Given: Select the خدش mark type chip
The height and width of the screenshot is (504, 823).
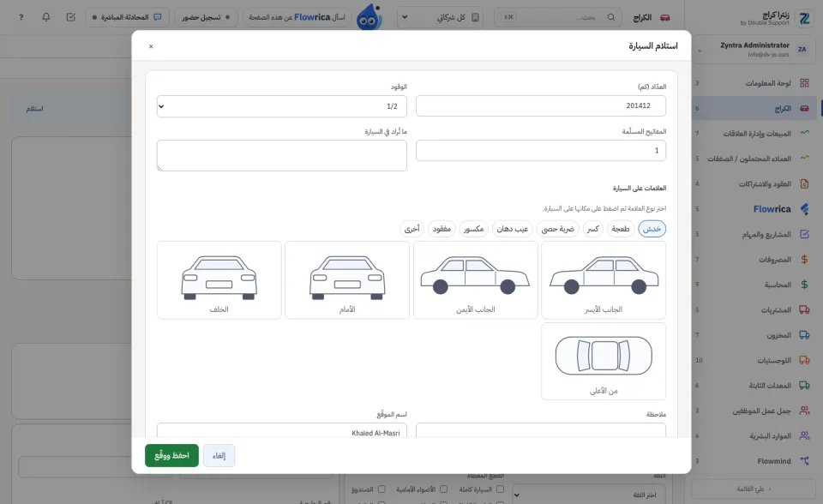Looking at the screenshot, I should [x=652, y=229].
